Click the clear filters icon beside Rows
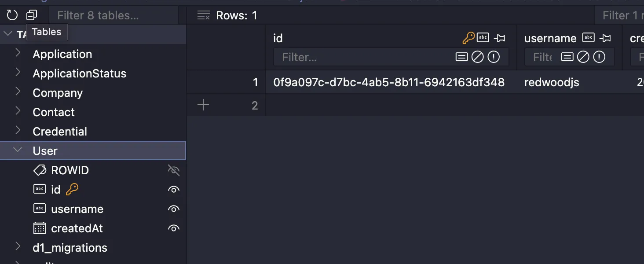 pos(203,15)
